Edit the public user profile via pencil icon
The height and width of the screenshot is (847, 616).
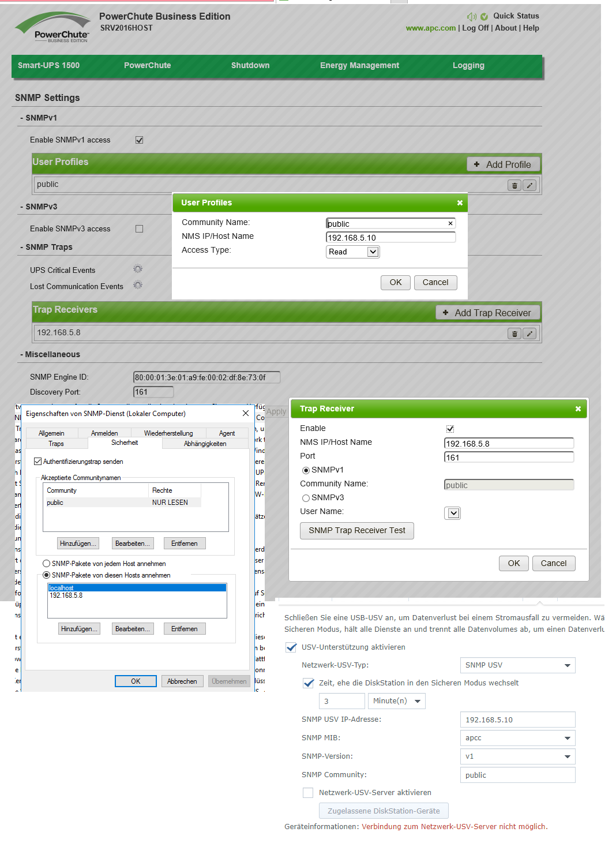pos(529,185)
